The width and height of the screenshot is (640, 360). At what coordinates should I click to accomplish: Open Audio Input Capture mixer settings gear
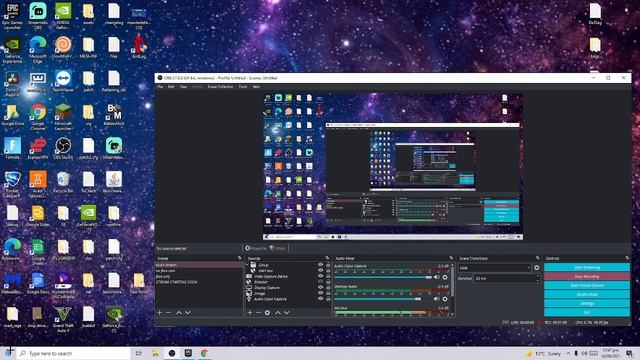tap(445, 278)
